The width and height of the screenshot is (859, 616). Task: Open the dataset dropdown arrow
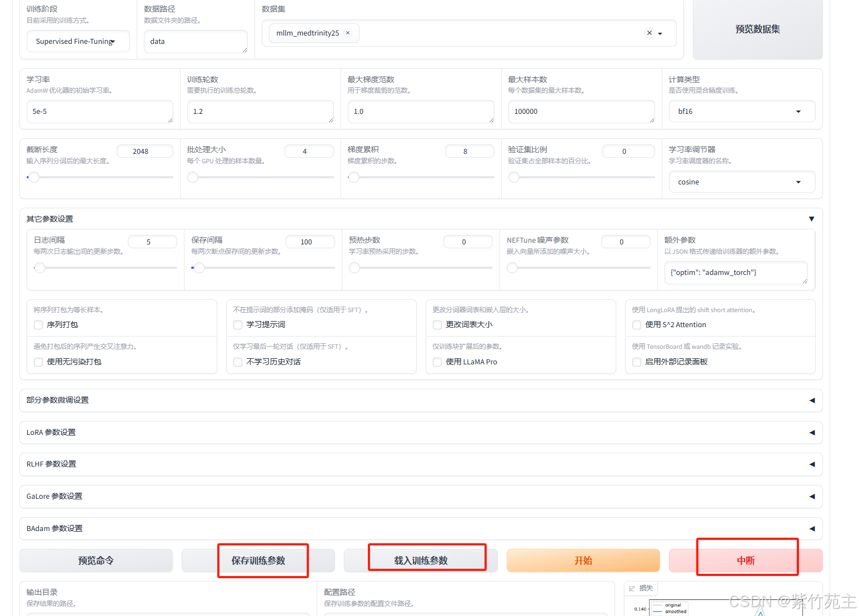pyautogui.click(x=660, y=33)
